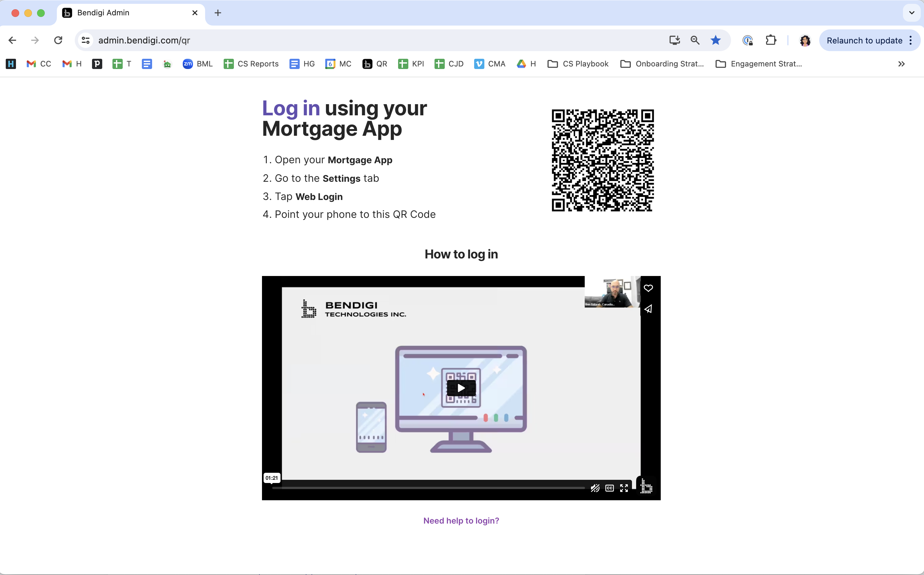Open the QR Bendigi bookmark
This screenshot has width=924, height=575.
(374, 64)
